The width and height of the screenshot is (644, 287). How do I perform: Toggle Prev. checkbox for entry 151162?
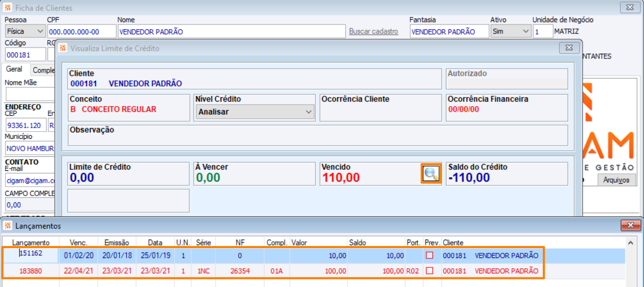(x=430, y=255)
